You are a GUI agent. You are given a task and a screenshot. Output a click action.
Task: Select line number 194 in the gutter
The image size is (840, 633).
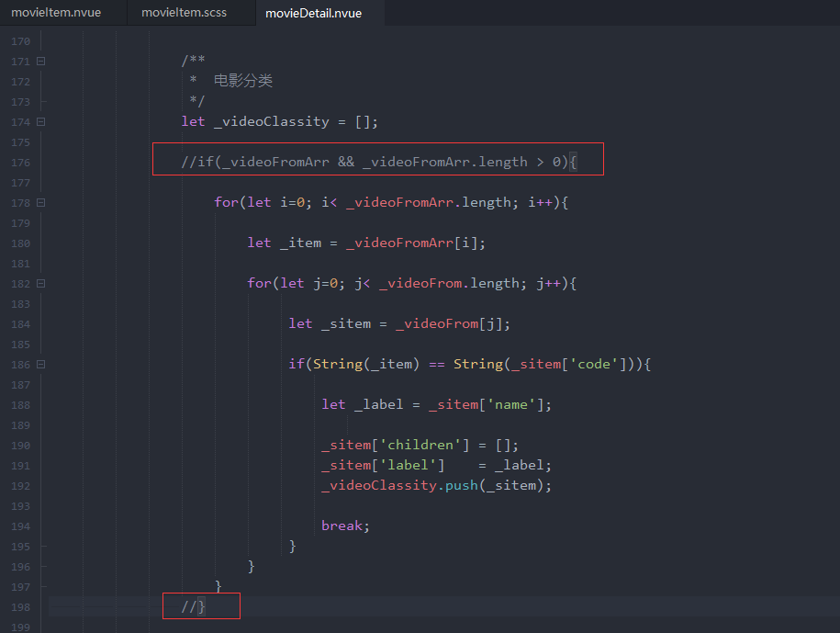20,526
